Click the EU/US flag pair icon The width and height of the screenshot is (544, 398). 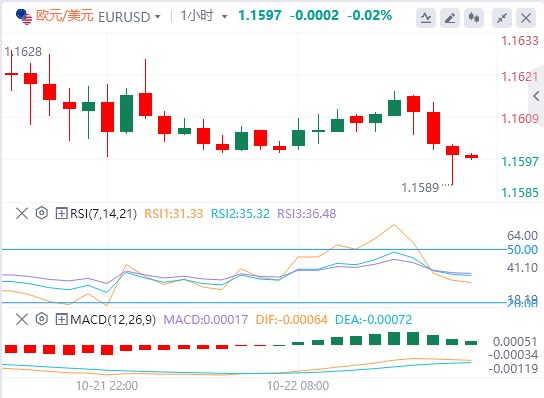pos(24,17)
